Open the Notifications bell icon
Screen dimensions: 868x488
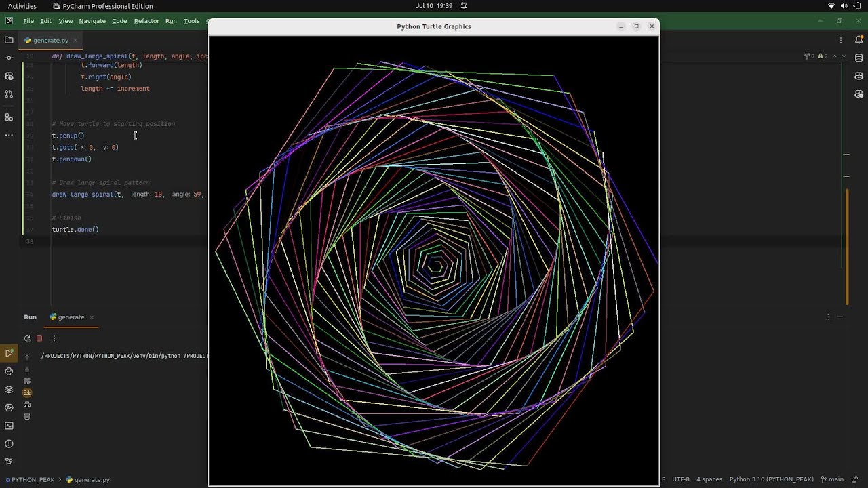point(859,40)
